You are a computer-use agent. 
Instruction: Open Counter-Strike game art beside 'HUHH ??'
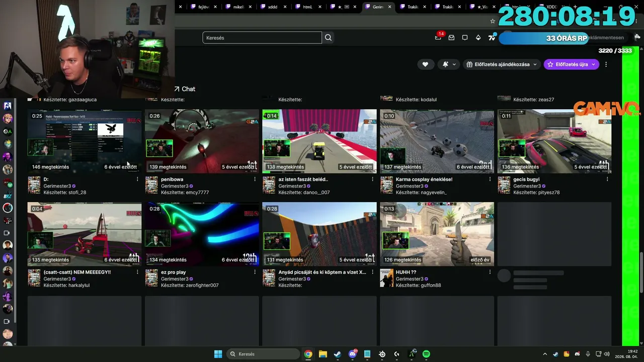[386, 278]
